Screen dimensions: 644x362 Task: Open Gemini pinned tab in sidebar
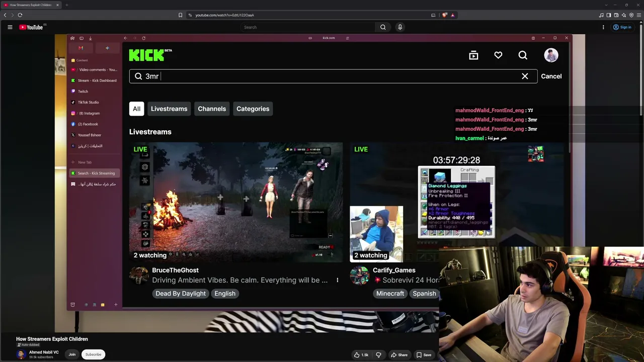[107, 48]
